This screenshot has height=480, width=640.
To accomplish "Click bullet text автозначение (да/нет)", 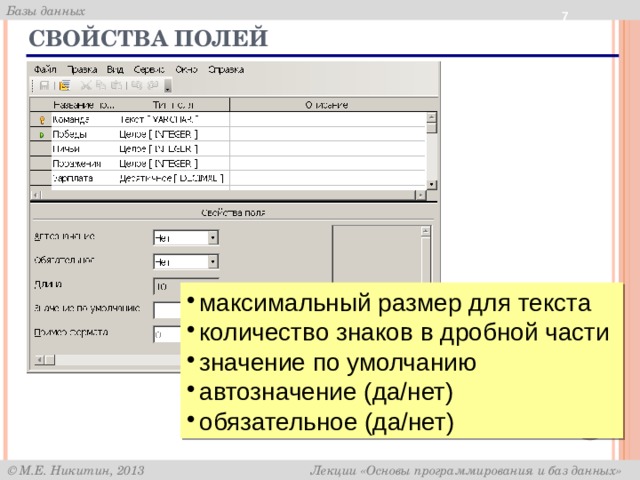I will click(326, 392).
